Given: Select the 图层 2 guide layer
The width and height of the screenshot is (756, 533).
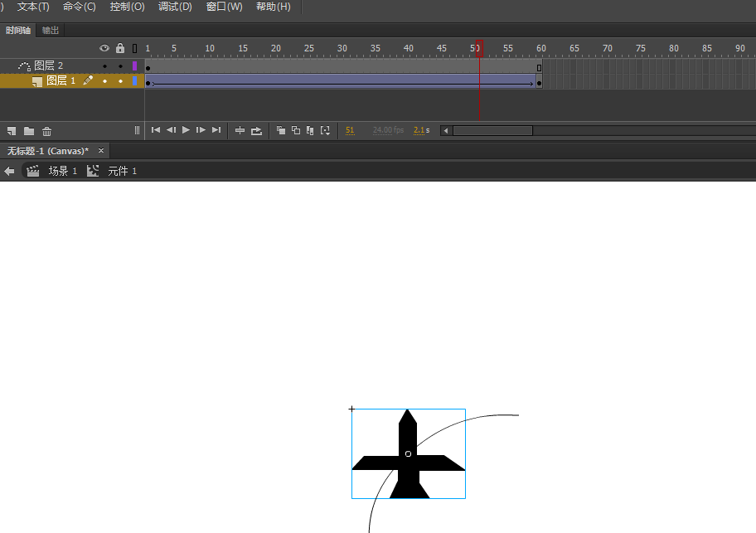Looking at the screenshot, I should click(48, 65).
